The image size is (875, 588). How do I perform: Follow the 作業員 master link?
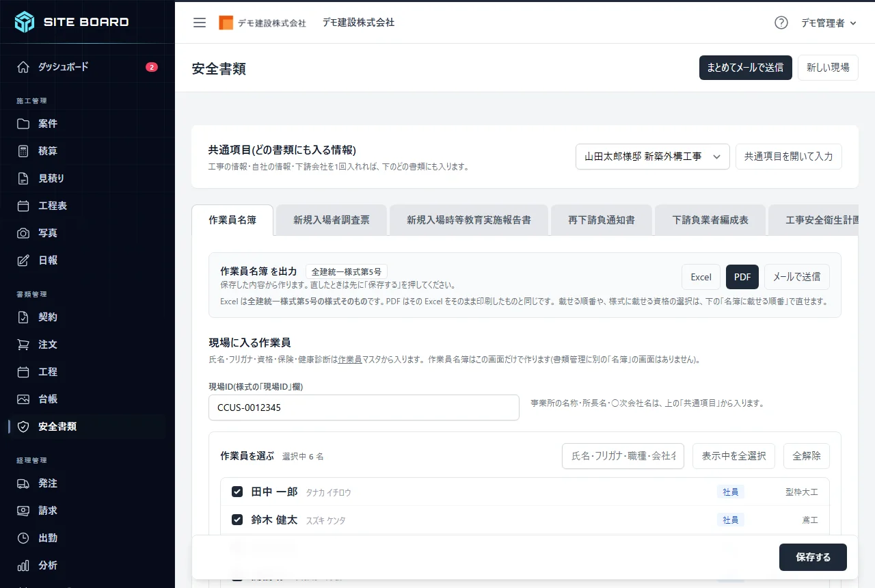click(x=349, y=359)
